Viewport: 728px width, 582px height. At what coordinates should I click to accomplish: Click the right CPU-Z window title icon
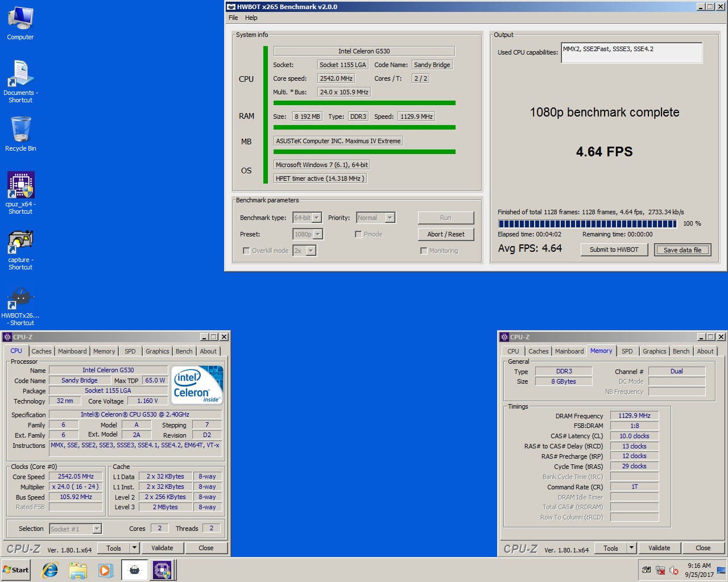pyautogui.click(x=504, y=337)
